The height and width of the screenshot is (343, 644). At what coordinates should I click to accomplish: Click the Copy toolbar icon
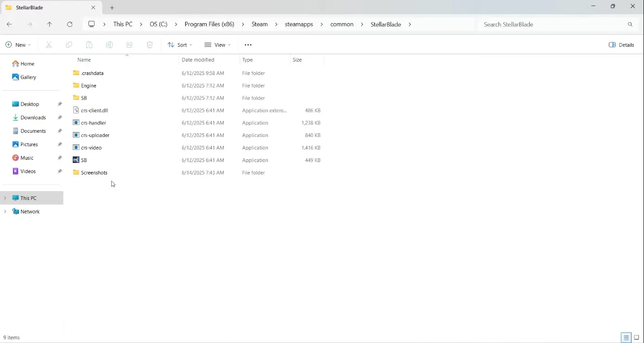(x=69, y=45)
